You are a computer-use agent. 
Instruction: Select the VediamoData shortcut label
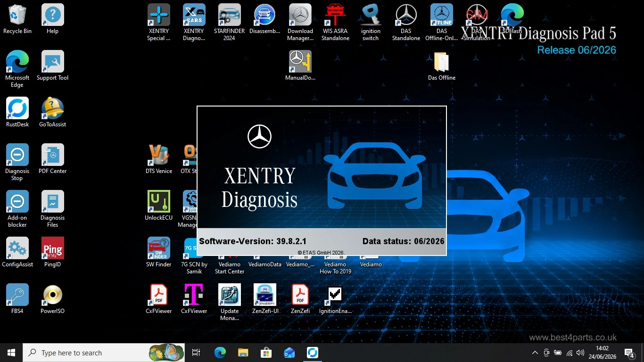265,264
